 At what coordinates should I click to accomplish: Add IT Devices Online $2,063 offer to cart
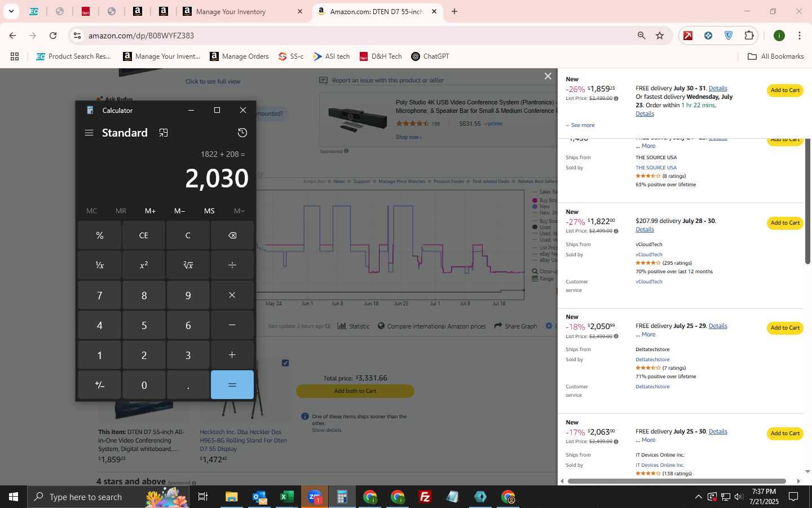[785, 433]
